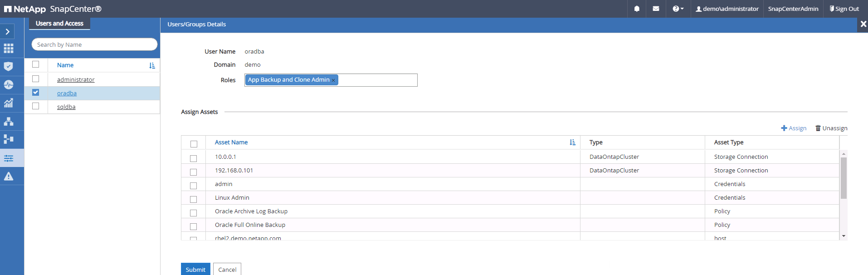Open the mail envelope icon
The height and width of the screenshot is (275, 868).
656,9
